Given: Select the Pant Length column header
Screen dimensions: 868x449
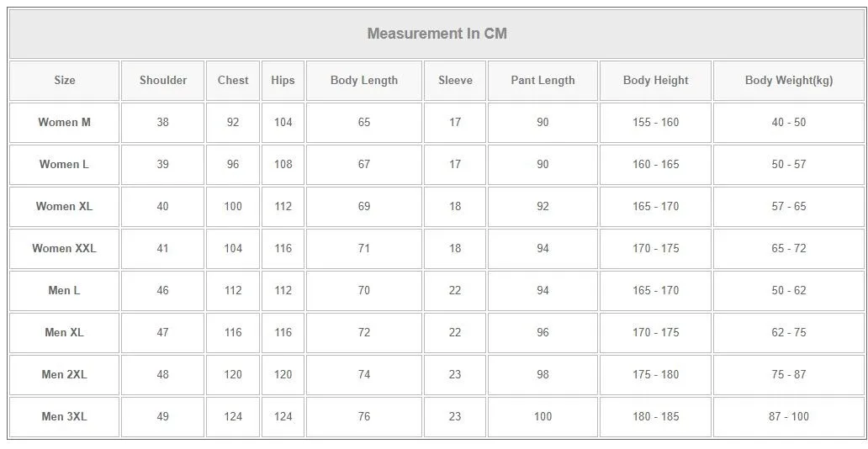Looking at the screenshot, I should pyautogui.click(x=542, y=81).
